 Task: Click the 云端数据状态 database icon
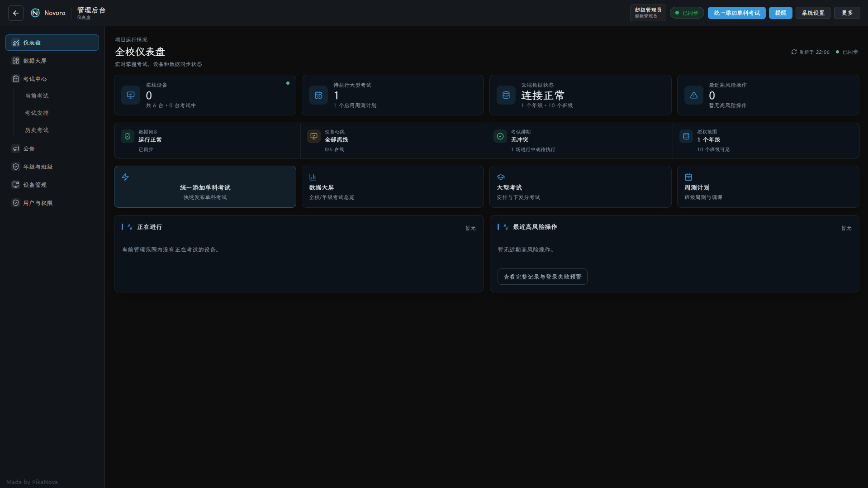coord(506,95)
